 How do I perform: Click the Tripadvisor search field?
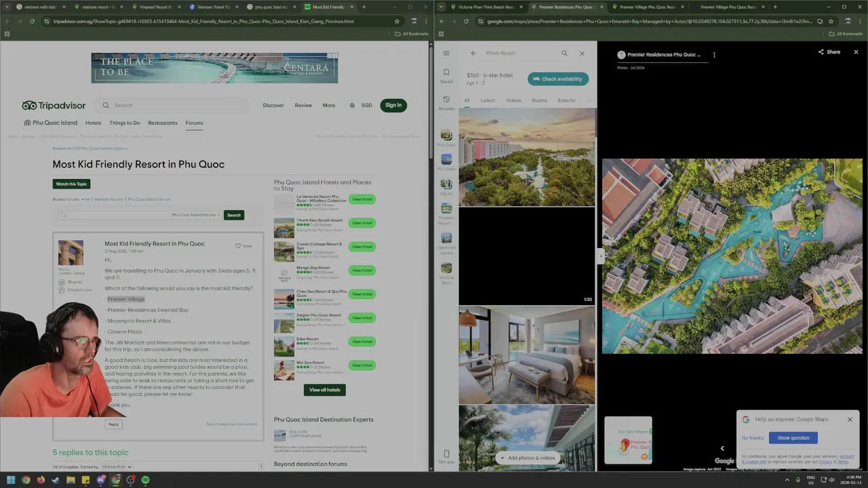(x=172, y=105)
